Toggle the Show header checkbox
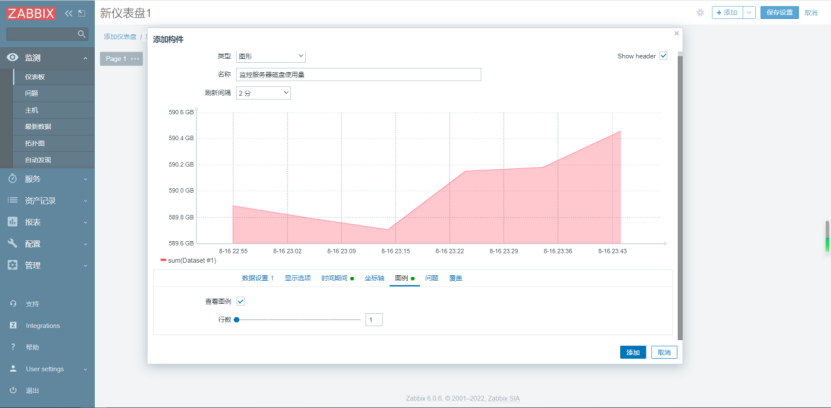Image resolution: width=831 pixels, height=408 pixels. point(663,56)
